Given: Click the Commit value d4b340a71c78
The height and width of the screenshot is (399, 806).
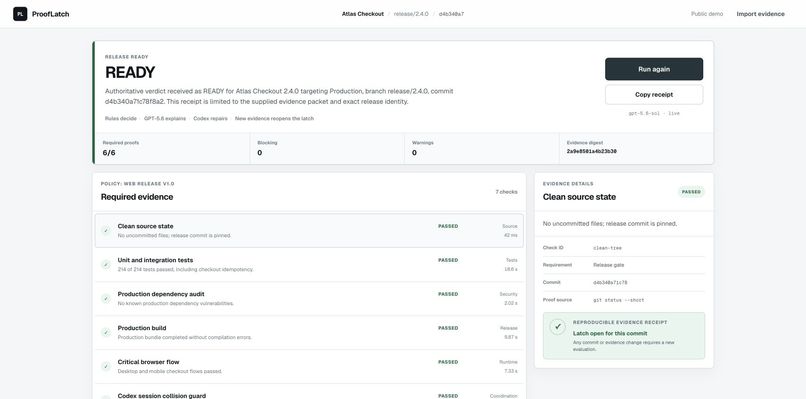Looking at the screenshot, I should [610, 282].
